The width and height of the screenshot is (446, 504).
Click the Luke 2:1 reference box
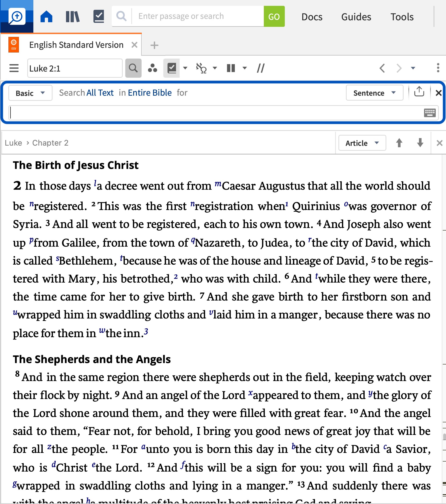coord(75,68)
